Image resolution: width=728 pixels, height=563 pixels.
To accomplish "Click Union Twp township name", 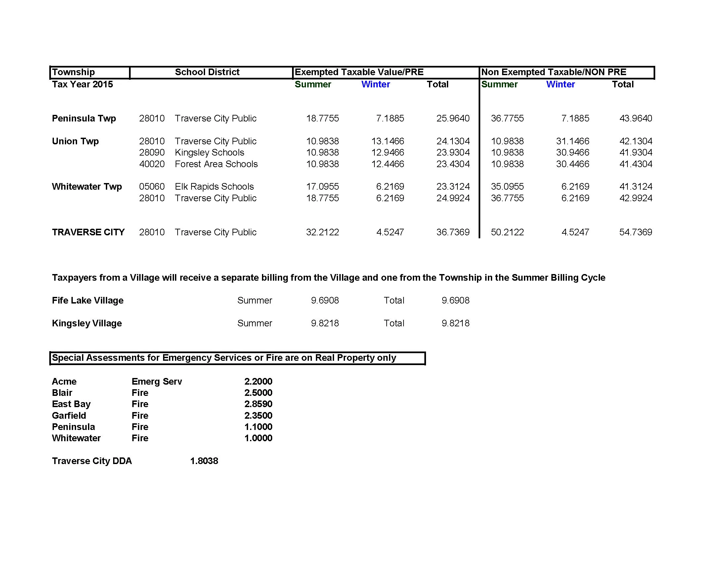I will (x=75, y=141).
